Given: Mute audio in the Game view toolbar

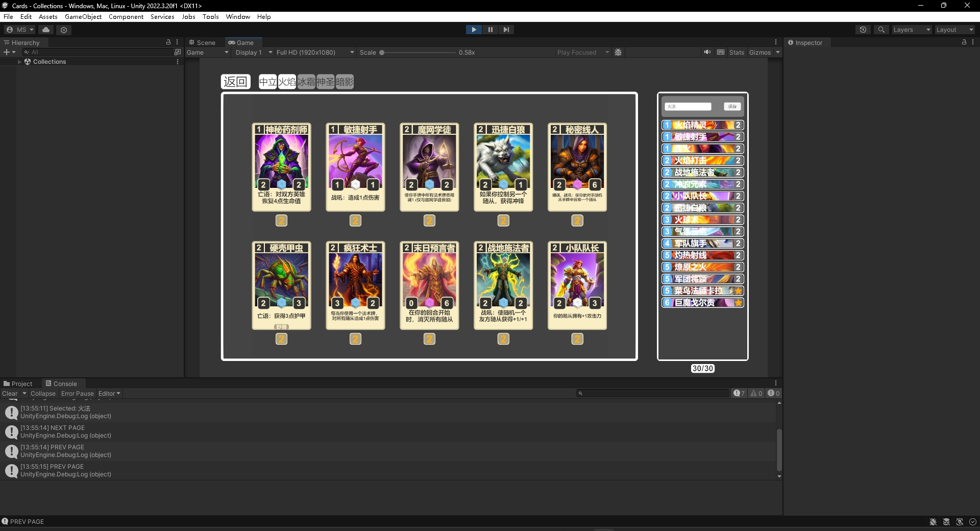Looking at the screenshot, I should (707, 52).
